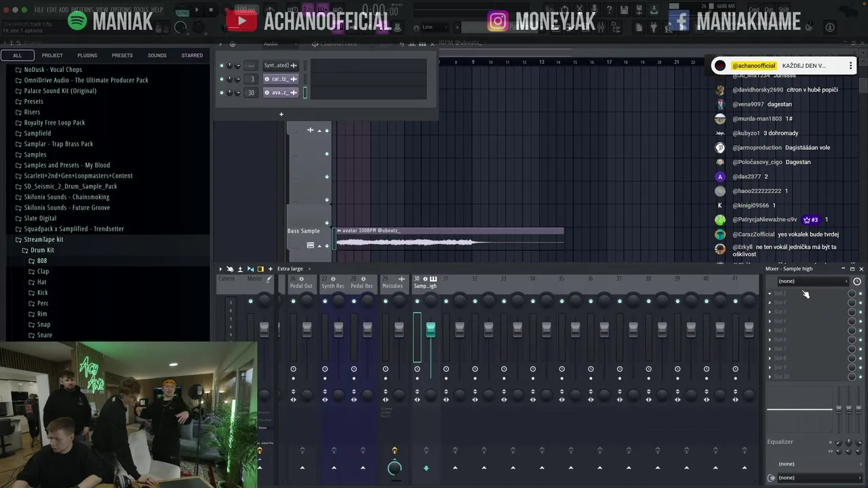The width and height of the screenshot is (868, 488).
Task: Mute the Melodies mixer track
Action: coord(385,301)
